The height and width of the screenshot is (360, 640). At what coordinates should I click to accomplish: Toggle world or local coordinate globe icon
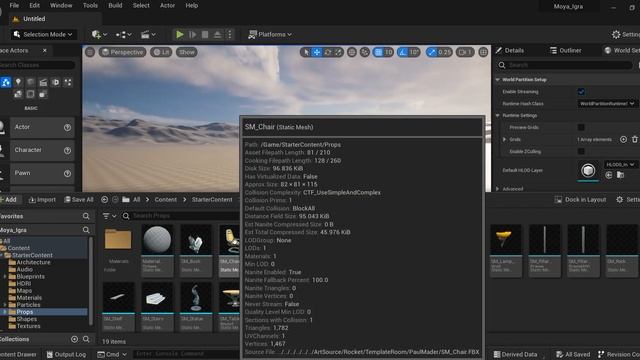[x=352, y=52]
